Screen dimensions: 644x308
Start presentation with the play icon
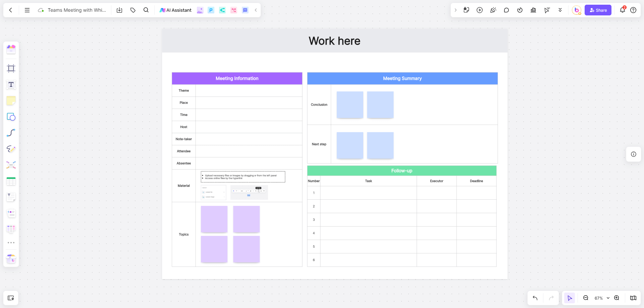480,10
